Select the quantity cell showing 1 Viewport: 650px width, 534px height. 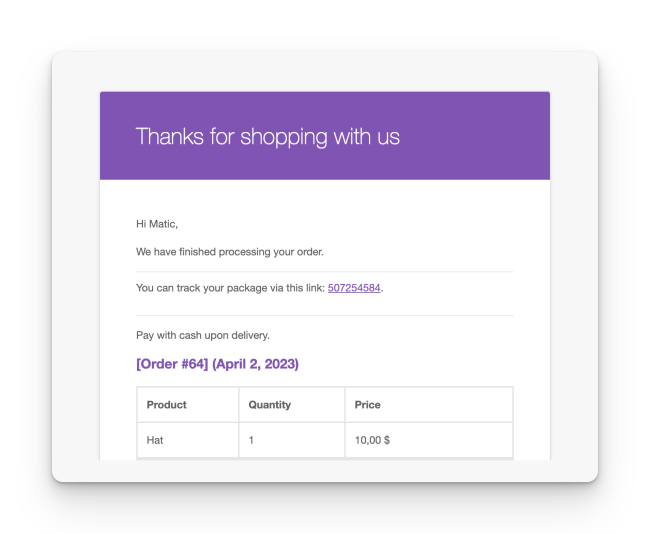click(252, 440)
